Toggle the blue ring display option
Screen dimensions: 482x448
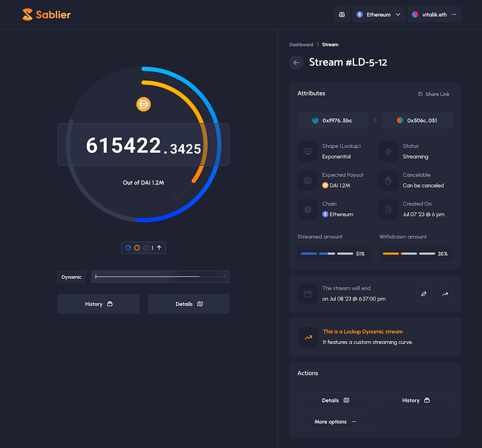click(128, 248)
